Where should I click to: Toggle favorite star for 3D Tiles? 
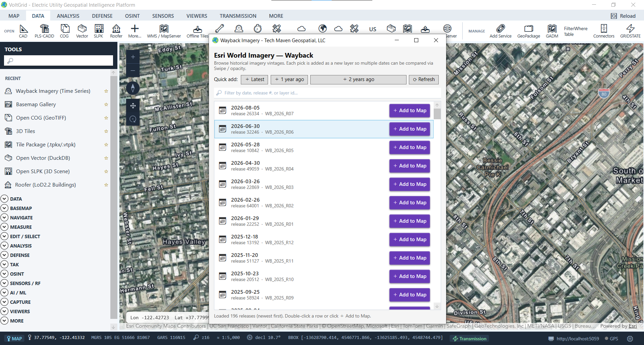[106, 131]
